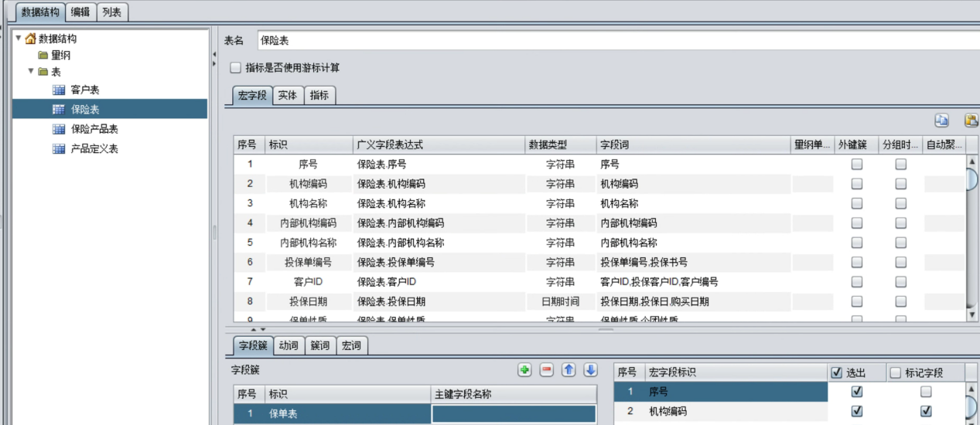Select 产品定义表 in the tree
Image resolution: width=980 pixels, height=425 pixels.
94,148
